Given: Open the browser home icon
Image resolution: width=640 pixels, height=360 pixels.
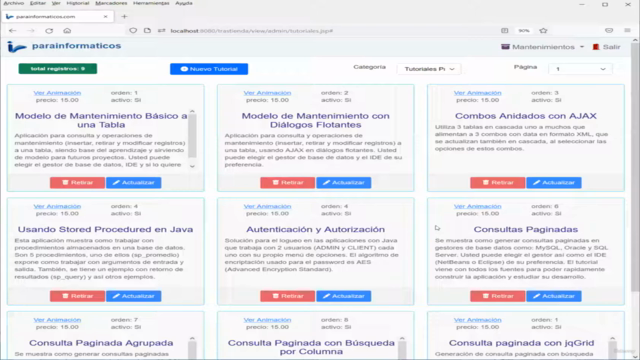Looking at the screenshot, I should [67, 31].
